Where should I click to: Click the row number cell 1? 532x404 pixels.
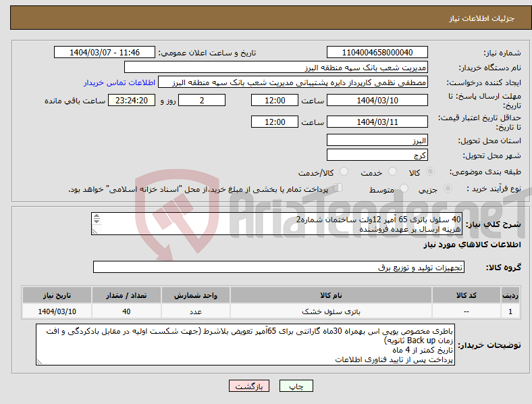tap(510, 311)
